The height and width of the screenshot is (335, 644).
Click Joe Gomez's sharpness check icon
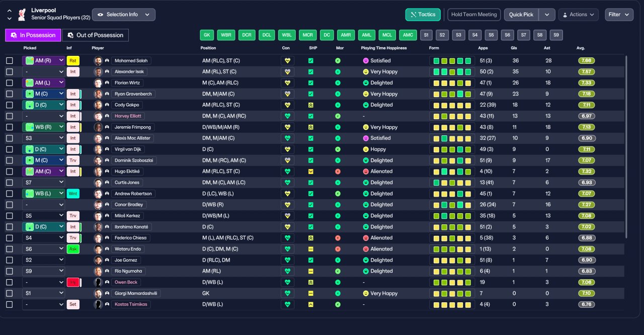(311, 260)
